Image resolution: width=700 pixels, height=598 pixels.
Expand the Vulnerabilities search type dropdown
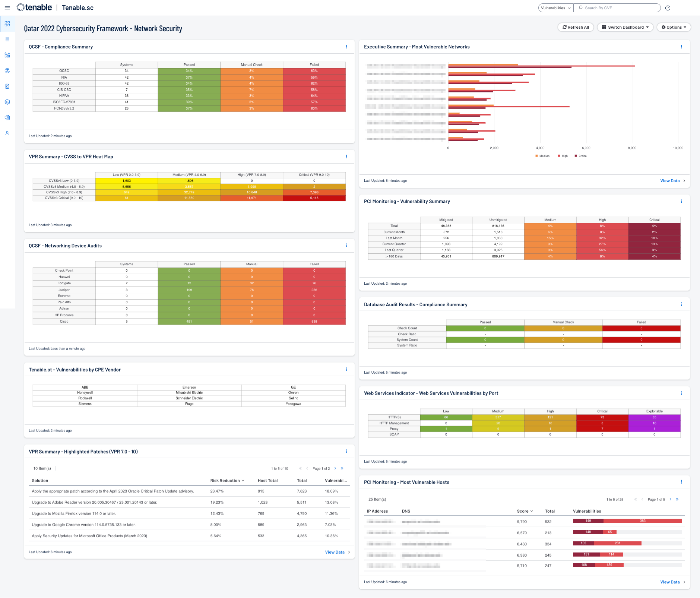click(556, 8)
